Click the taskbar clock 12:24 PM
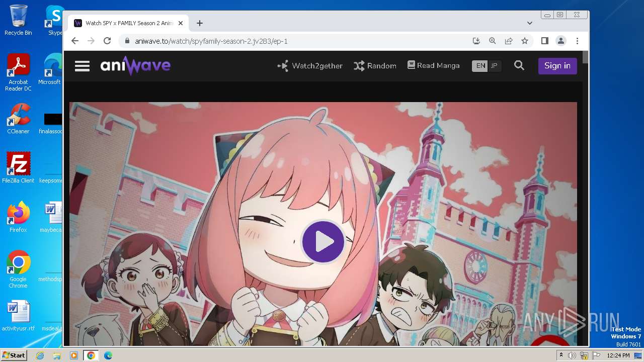Image resolution: width=644 pixels, height=362 pixels. (x=618, y=355)
